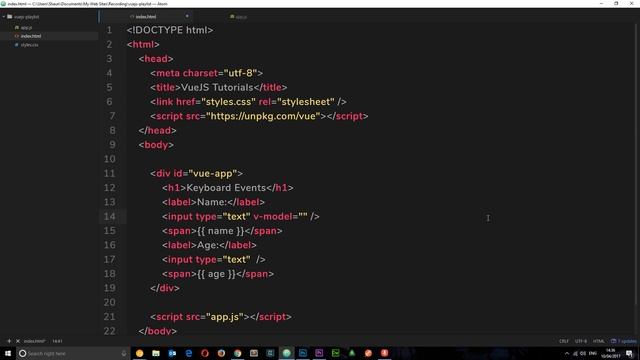Screen dimensions: 640x360
Task: Open go-to-line via 14:41 cursor position
Action: 57,341
